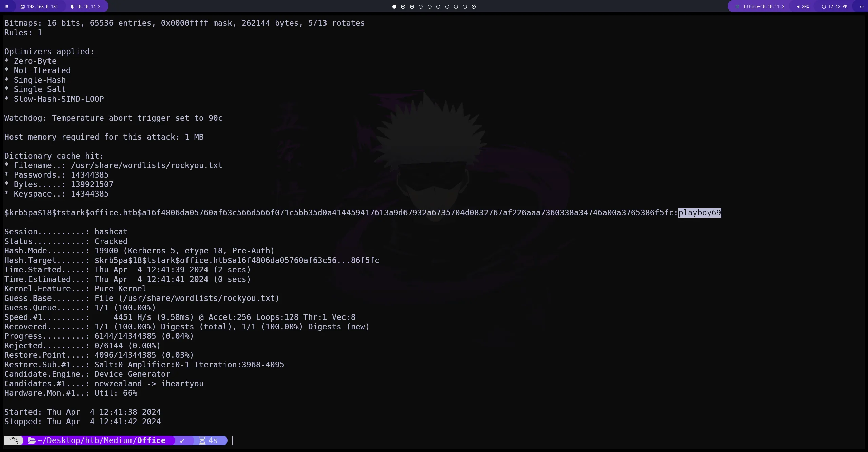Switch to the first workspace dot
868x452 pixels.
click(394, 7)
